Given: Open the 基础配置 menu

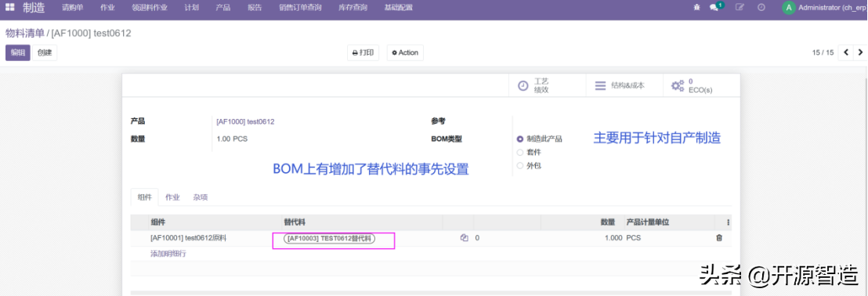Looking at the screenshot, I should pyautogui.click(x=398, y=8).
